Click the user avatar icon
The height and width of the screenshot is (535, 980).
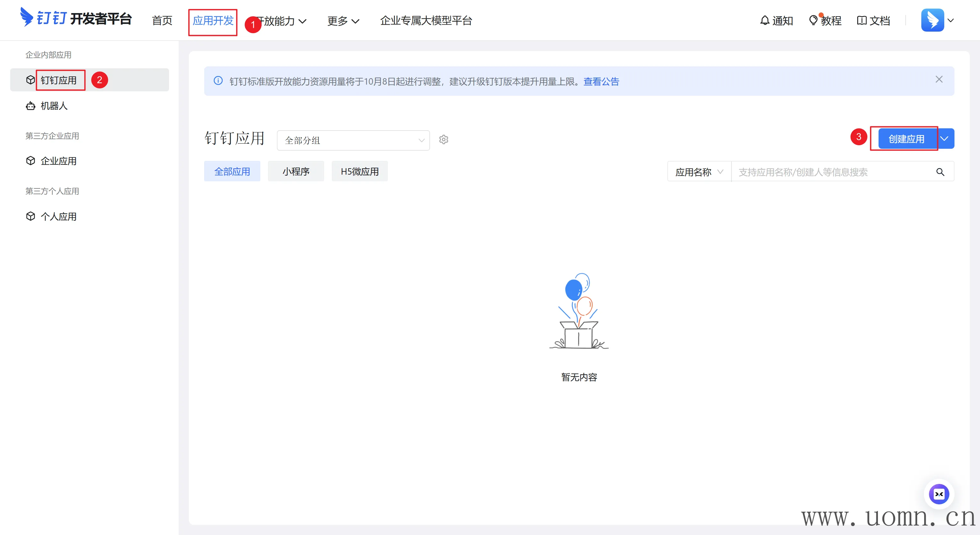tap(932, 20)
